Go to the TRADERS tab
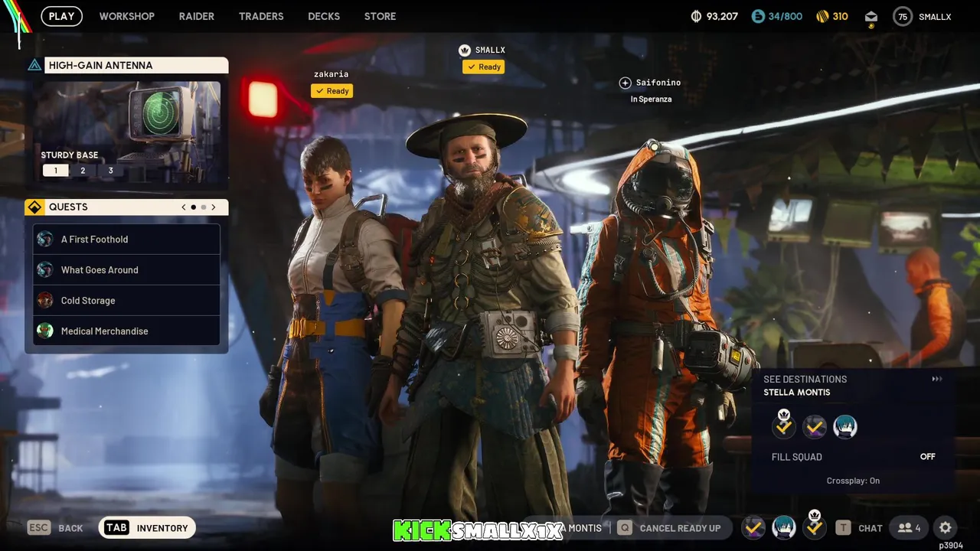The width and height of the screenshot is (980, 551). tap(261, 16)
